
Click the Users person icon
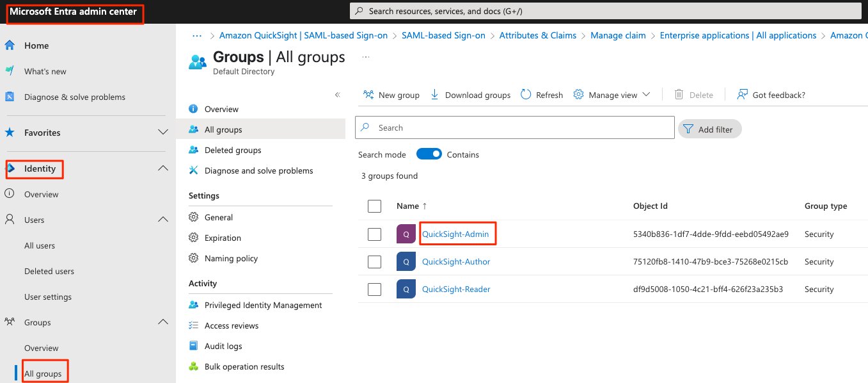tap(10, 220)
